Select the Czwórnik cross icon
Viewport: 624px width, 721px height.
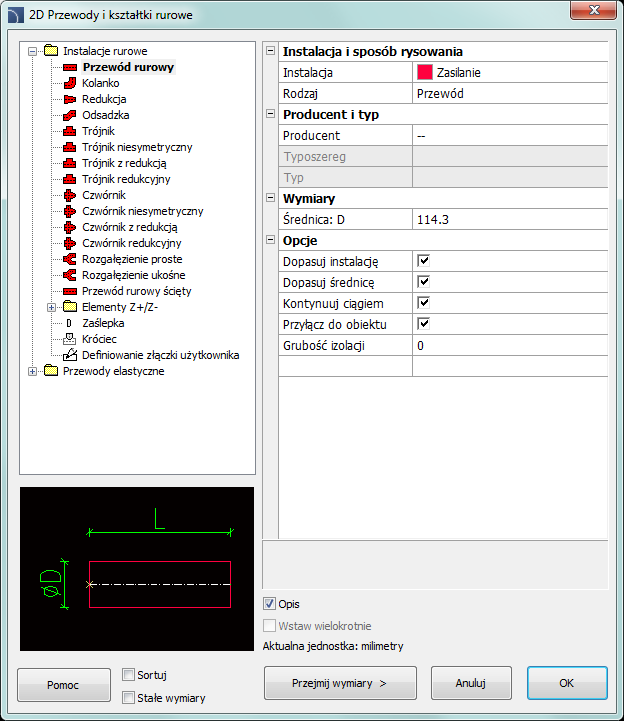click(69, 195)
